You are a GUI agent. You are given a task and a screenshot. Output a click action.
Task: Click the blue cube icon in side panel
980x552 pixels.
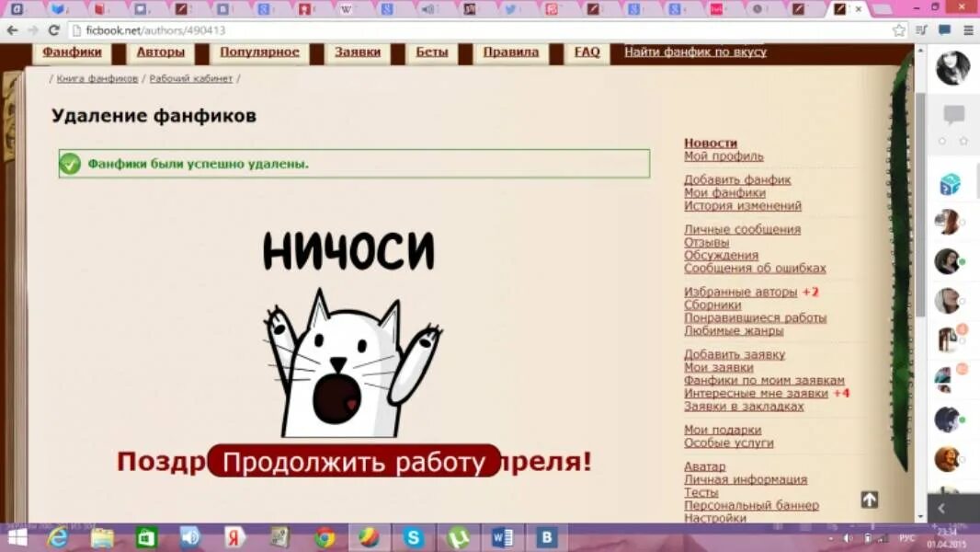coord(950,184)
